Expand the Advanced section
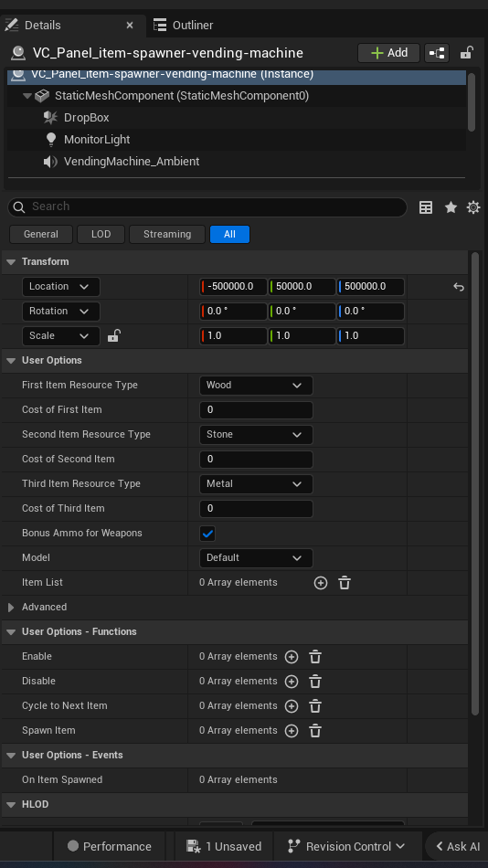Viewport: 488px width, 868px height. point(11,608)
